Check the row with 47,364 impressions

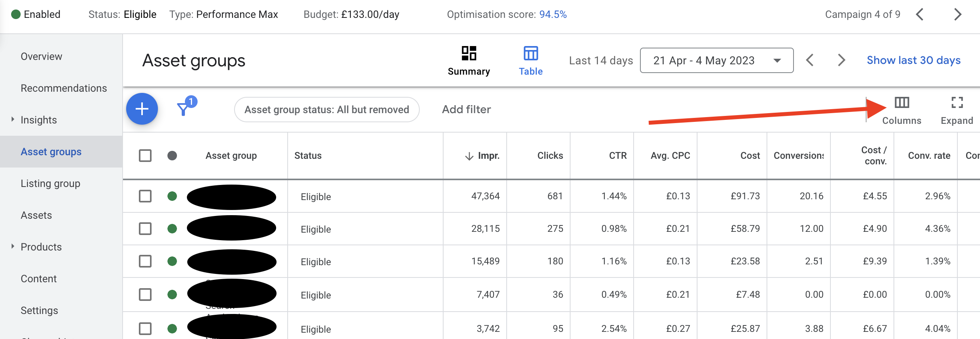tap(145, 196)
